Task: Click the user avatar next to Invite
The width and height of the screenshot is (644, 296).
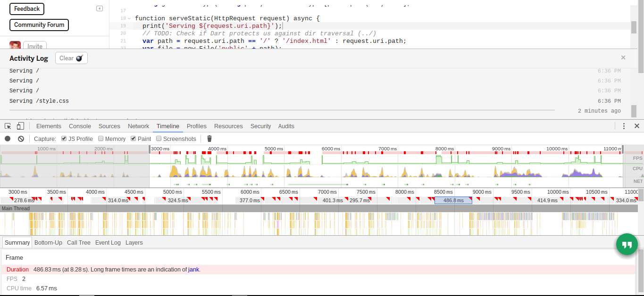Action: click(x=15, y=45)
